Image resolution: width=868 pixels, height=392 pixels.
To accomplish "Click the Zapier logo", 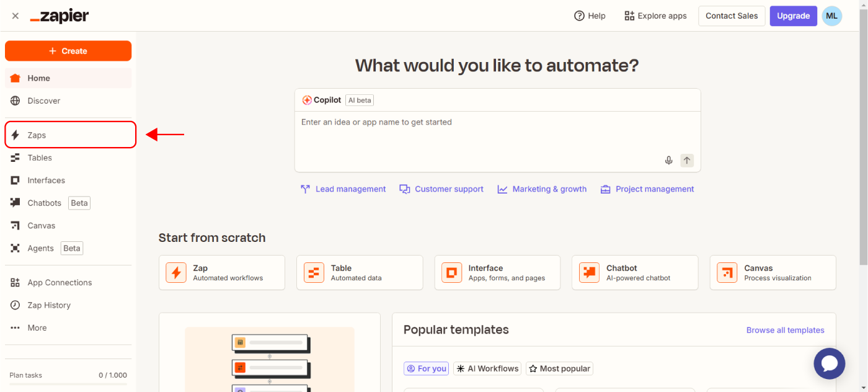I will coord(60,17).
